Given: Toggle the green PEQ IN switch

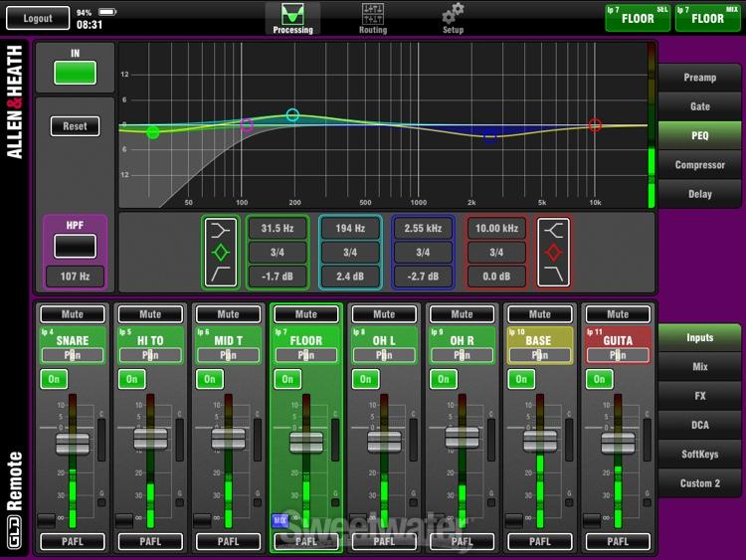Looking at the screenshot, I should (x=76, y=73).
